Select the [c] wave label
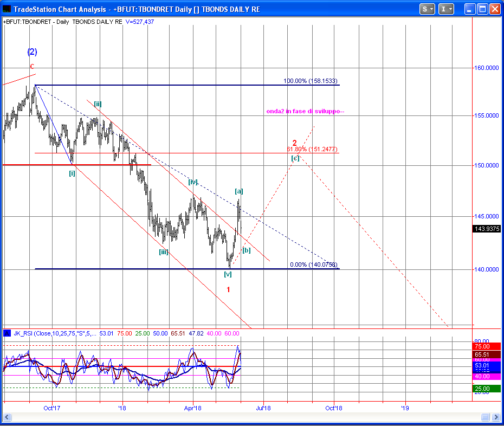Screen dimensions: 504x426 point(295,158)
